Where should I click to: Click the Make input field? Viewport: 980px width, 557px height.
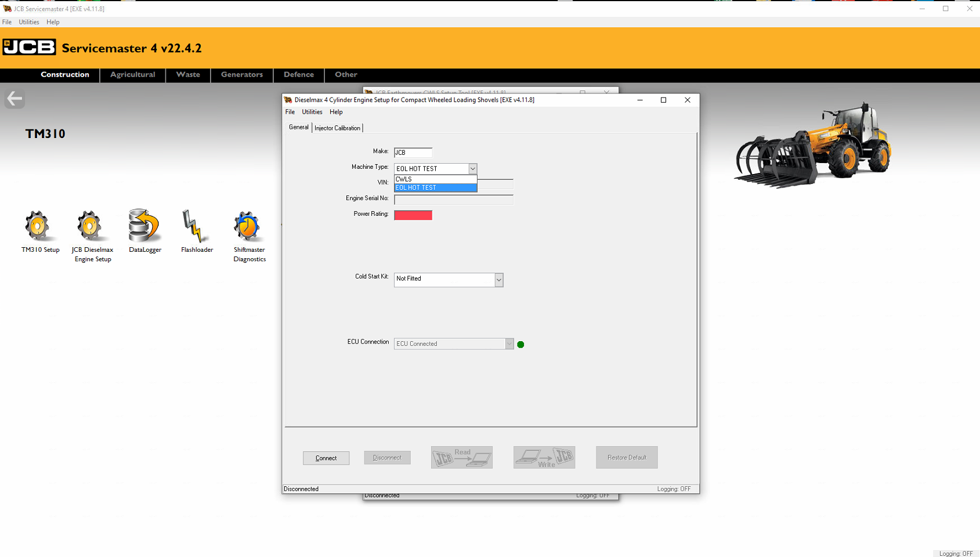pyautogui.click(x=413, y=152)
